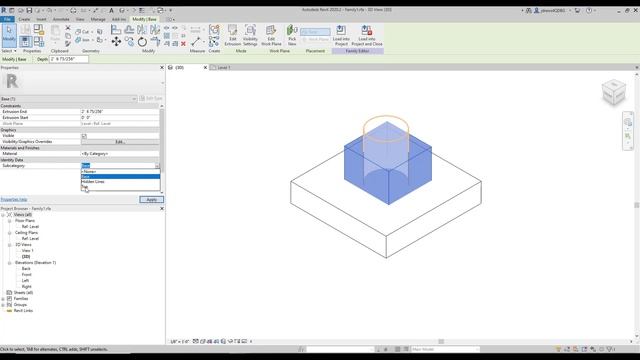Select Revit Links in the Project Browser
Viewport: 640px width, 360px height.
23,311
